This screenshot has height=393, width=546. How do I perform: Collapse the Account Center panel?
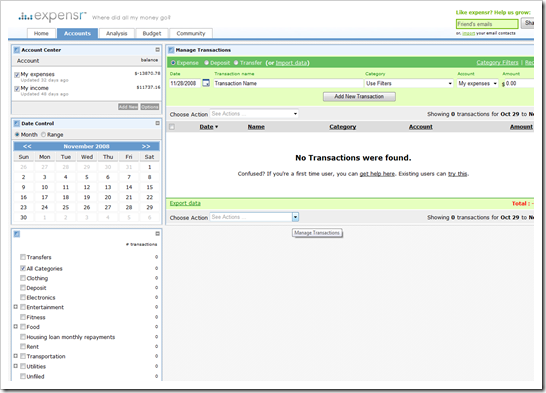point(157,50)
